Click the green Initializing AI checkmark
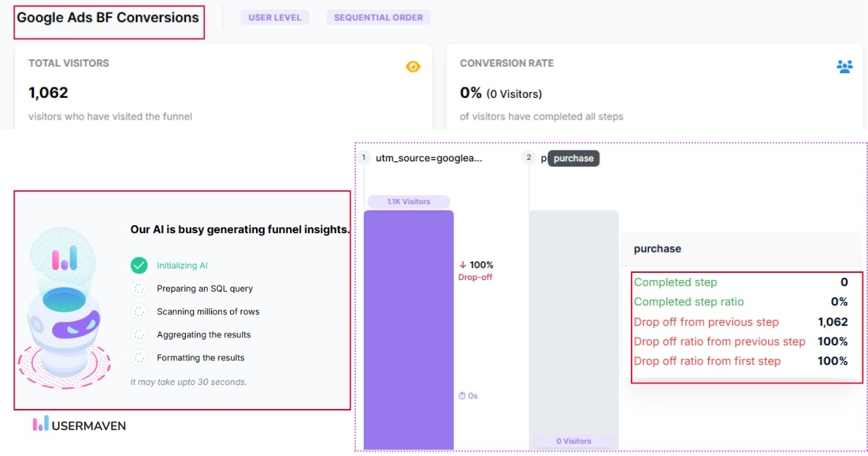868x456 pixels. coord(140,266)
